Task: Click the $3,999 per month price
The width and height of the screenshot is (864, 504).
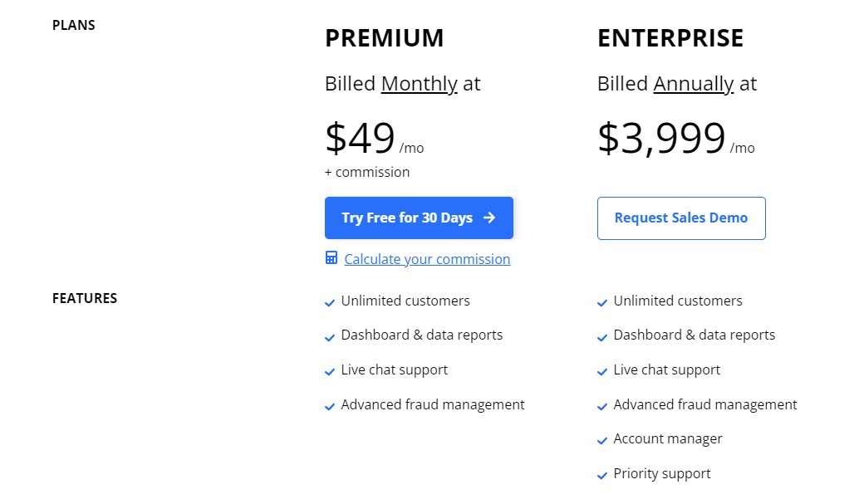Action: [x=676, y=138]
